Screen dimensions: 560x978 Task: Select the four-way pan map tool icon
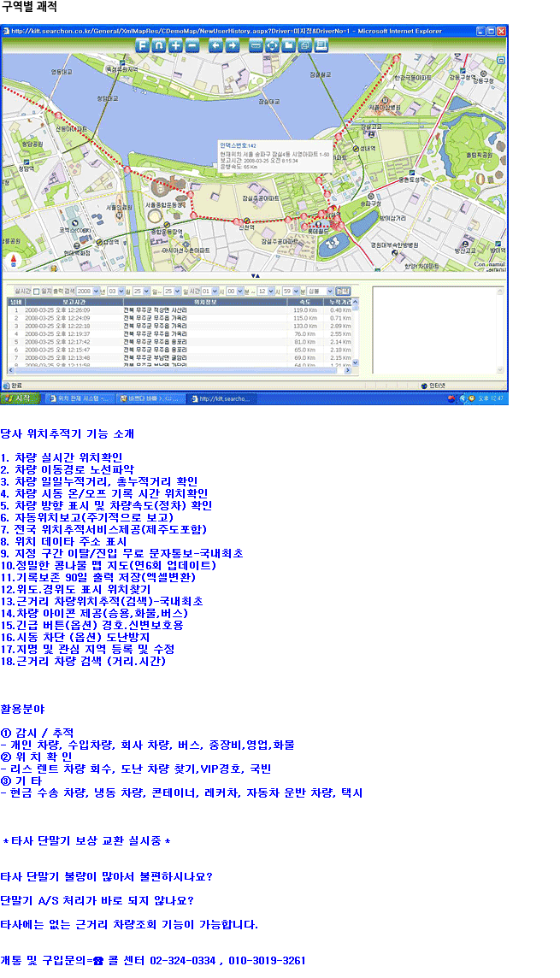coord(272,44)
